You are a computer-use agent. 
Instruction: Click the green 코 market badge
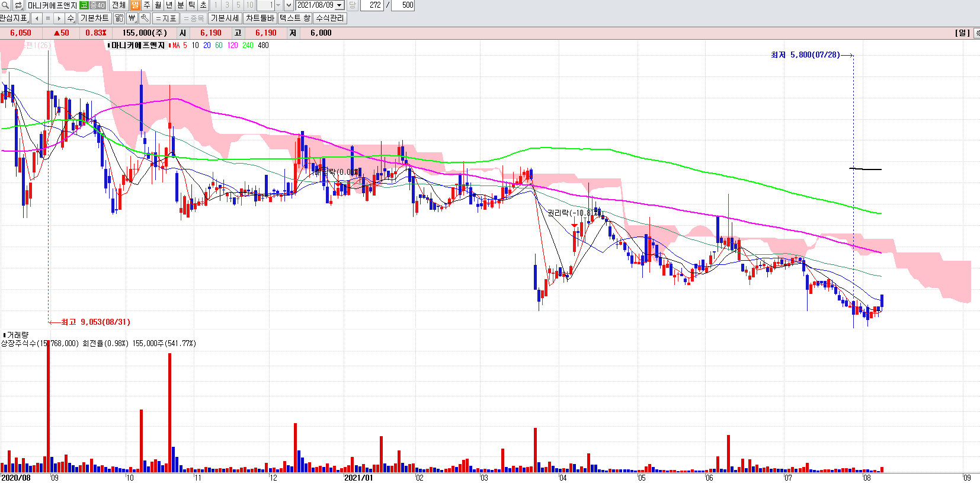[x=84, y=5]
